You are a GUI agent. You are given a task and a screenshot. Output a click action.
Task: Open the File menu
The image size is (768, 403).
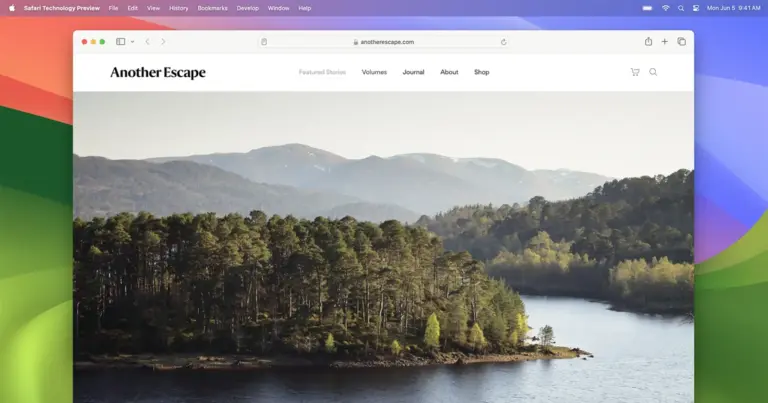point(113,8)
